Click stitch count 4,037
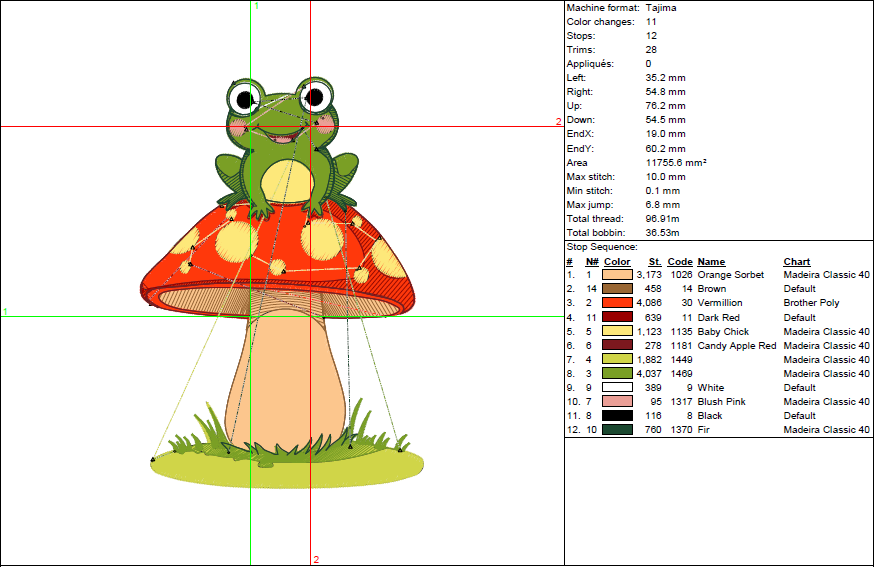874x567 pixels. [649, 373]
